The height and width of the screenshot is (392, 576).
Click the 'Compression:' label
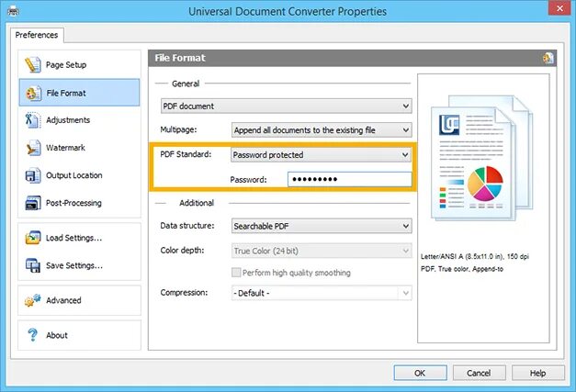click(184, 293)
